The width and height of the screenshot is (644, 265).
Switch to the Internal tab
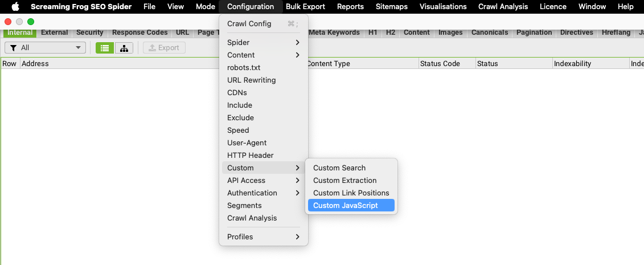click(x=20, y=32)
